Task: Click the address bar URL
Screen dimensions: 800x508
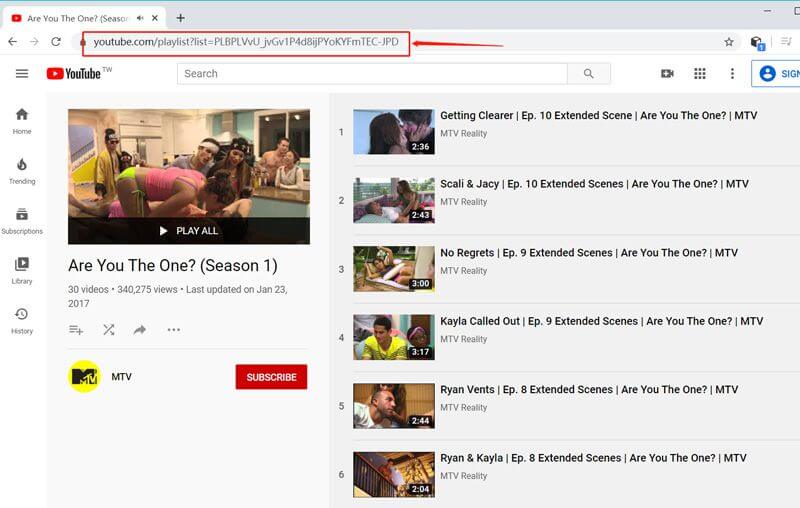Action: click(245, 42)
